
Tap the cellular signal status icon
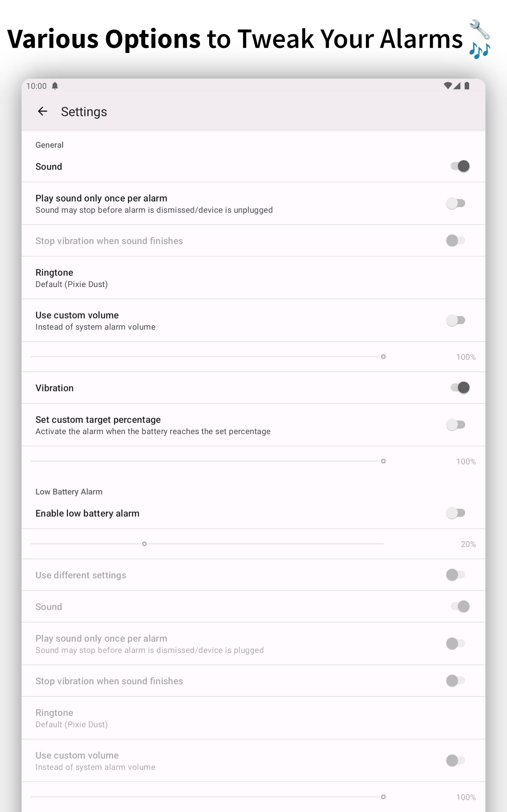click(457, 86)
